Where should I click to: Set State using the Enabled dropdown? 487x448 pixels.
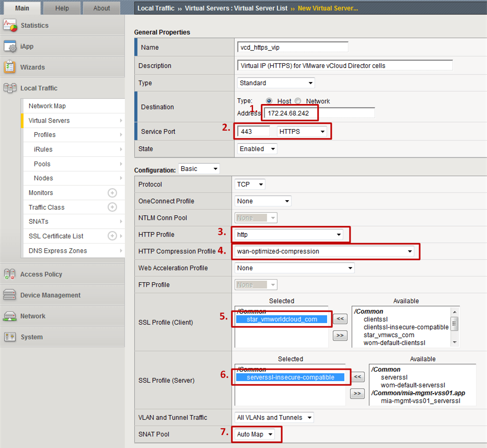point(256,148)
